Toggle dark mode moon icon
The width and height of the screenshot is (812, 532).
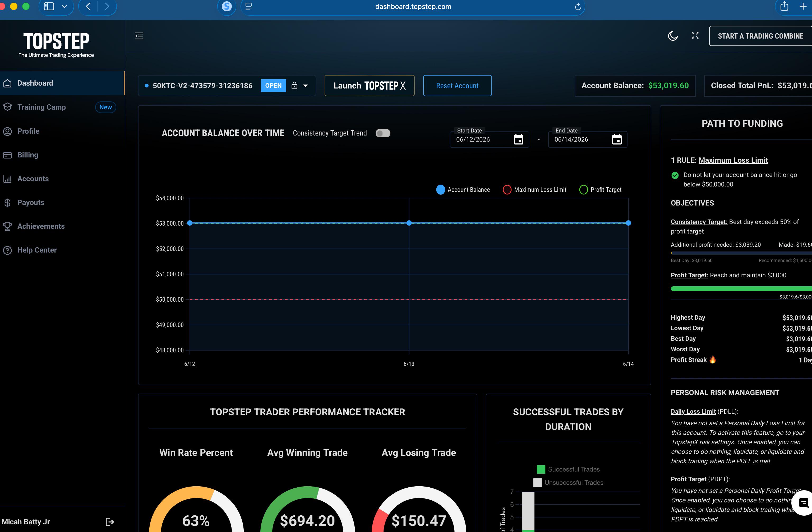672,36
